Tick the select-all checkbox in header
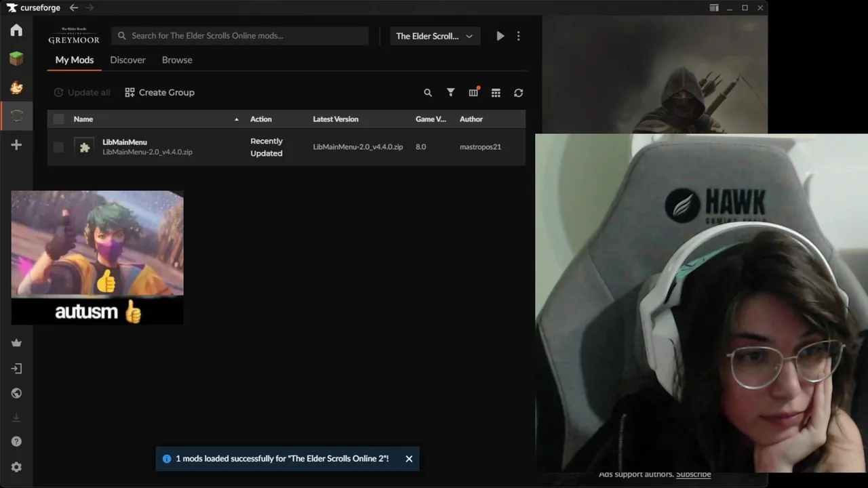Viewport: 868px width, 488px height. tap(58, 119)
